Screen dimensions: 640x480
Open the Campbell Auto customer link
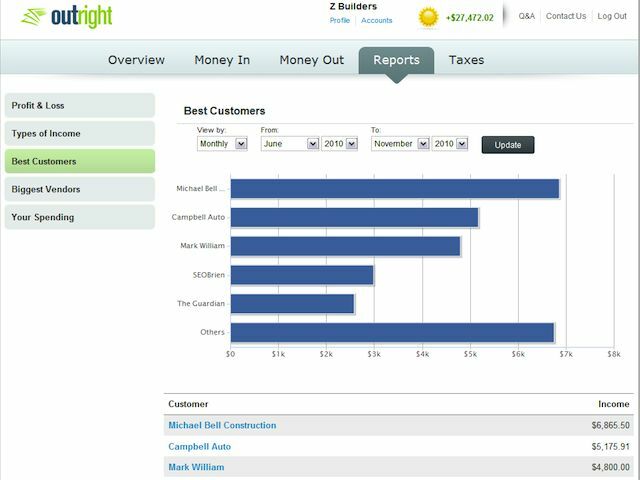tap(199, 447)
